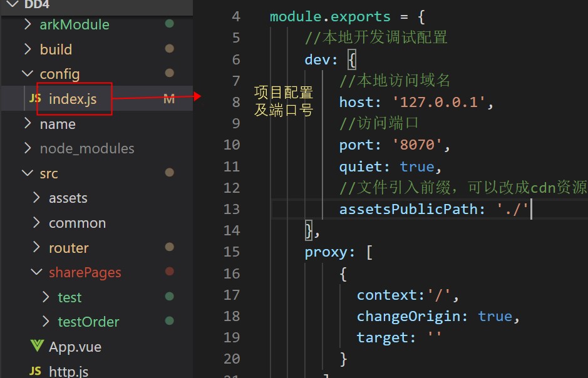Image resolution: width=588 pixels, height=378 pixels.
Task: Expand the assets folder chevron
Action: coord(36,197)
